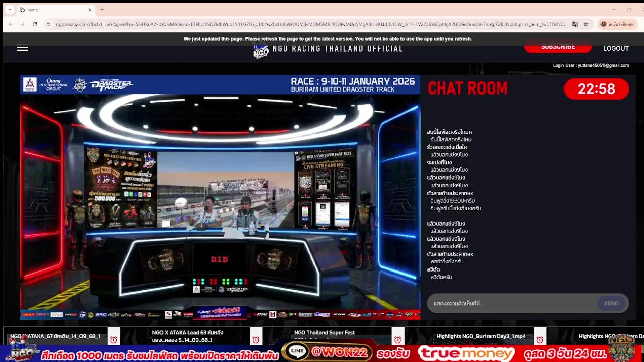This screenshot has width=644, height=362.
Task: Click the alarm clock icon after NGO_ATAKA_67
Action: click(x=113, y=340)
